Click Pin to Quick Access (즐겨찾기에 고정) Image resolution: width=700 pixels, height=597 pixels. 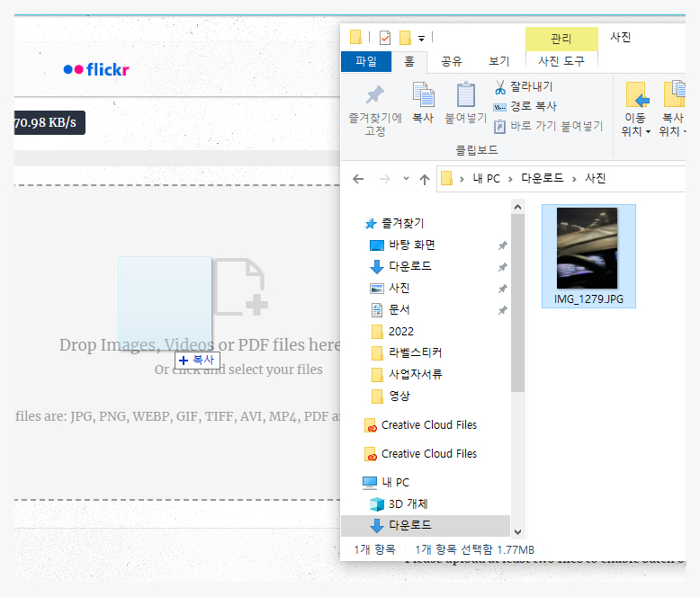374,108
